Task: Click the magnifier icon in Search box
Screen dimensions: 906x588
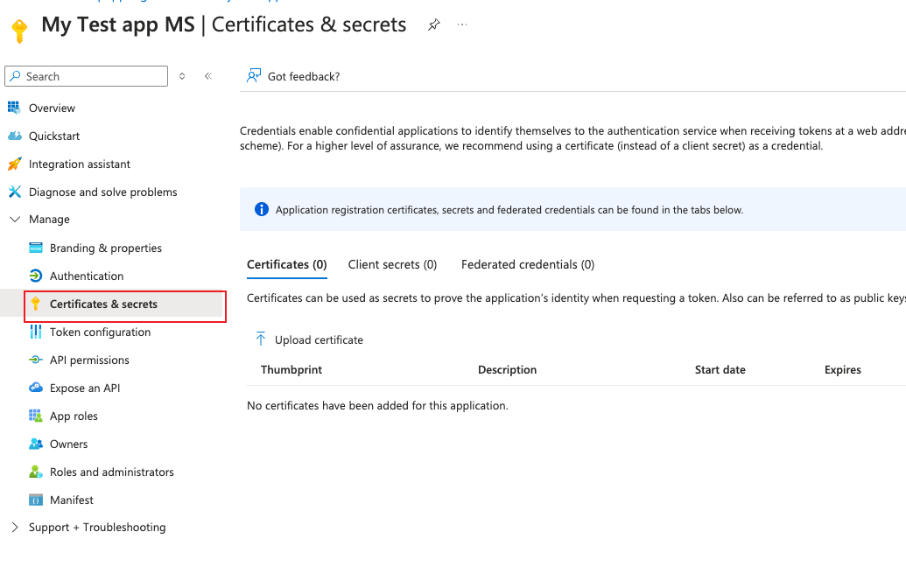Action: (16, 76)
